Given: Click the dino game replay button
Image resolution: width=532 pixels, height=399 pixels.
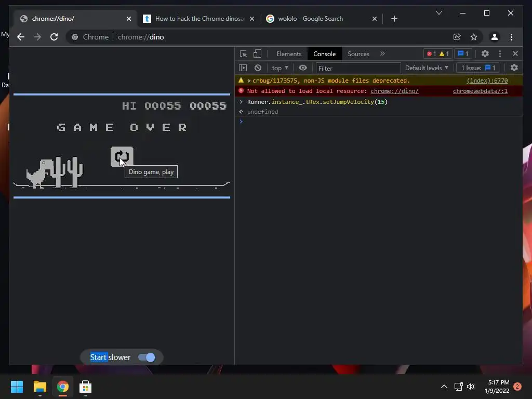Looking at the screenshot, I should click(x=122, y=156).
